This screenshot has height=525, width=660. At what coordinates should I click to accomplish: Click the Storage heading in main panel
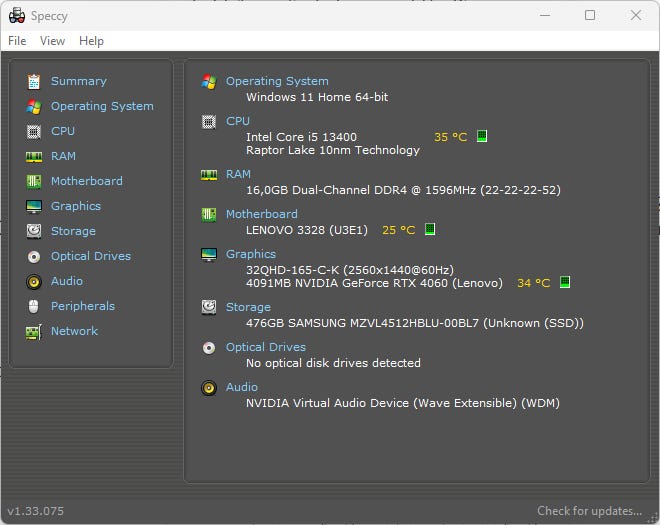pyautogui.click(x=248, y=307)
